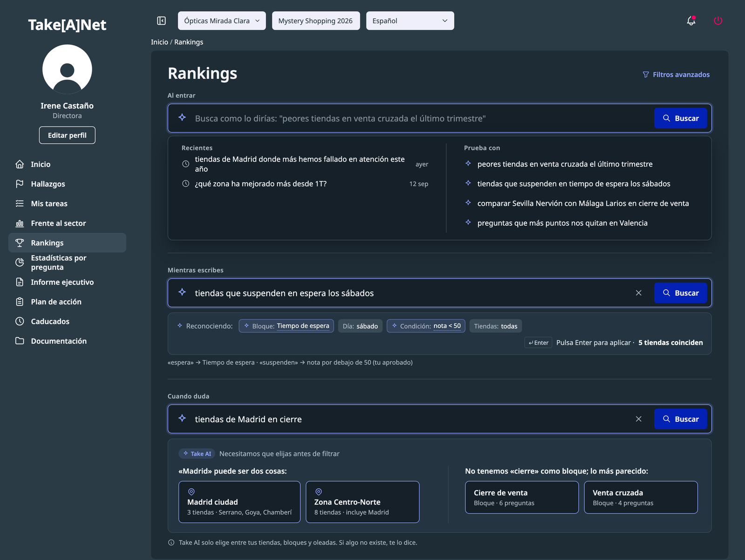Choose the Zona Centro-Norte option card
The image size is (745, 560).
point(363,502)
